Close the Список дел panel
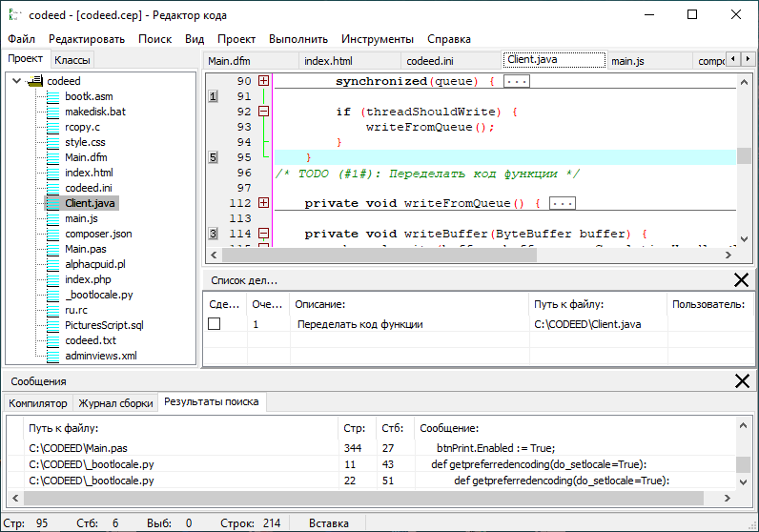Screen dimensions: 759x532 [741, 279]
